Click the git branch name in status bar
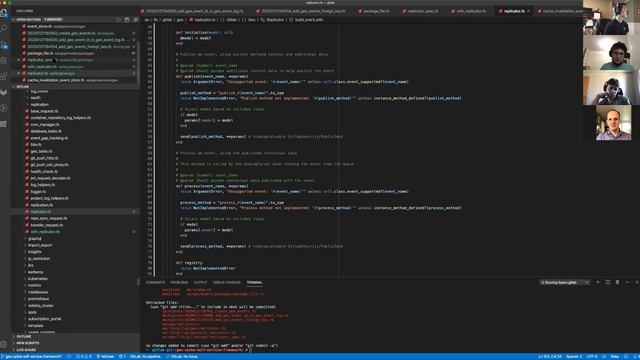 (33, 356)
